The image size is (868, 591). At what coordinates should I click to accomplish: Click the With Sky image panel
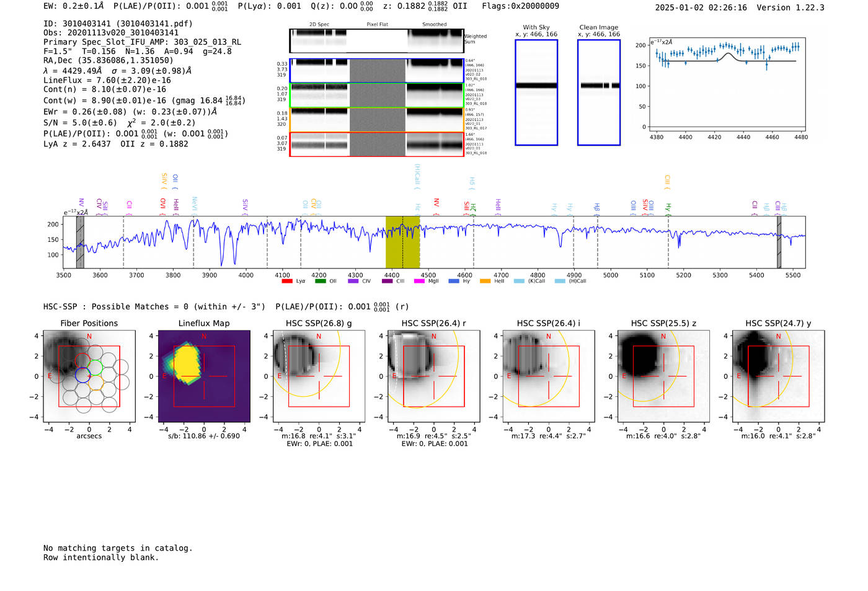(536, 92)
